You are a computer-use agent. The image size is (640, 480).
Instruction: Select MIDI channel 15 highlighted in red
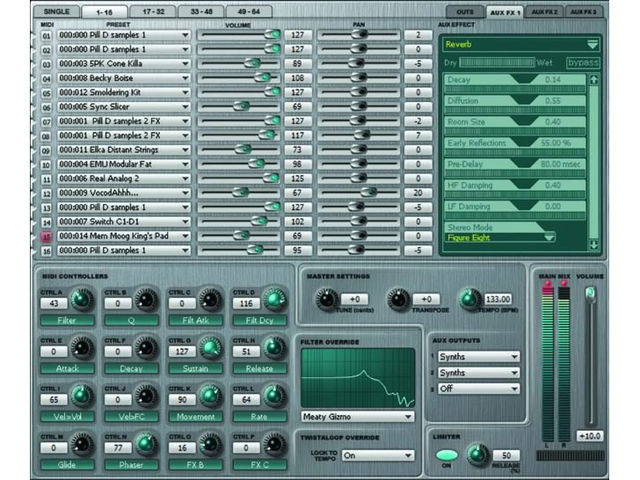(46, 237)
